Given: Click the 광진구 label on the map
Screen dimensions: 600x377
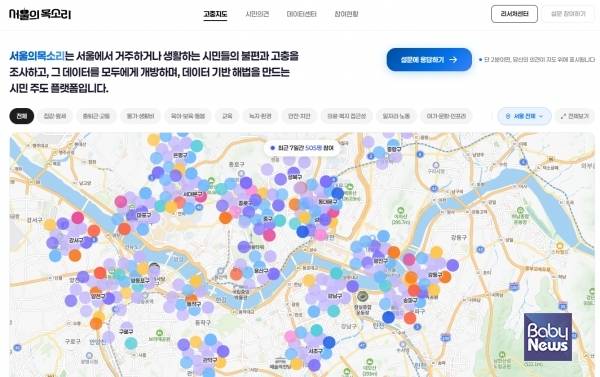Looking at the screenshot, I should (x=380, y=261).
